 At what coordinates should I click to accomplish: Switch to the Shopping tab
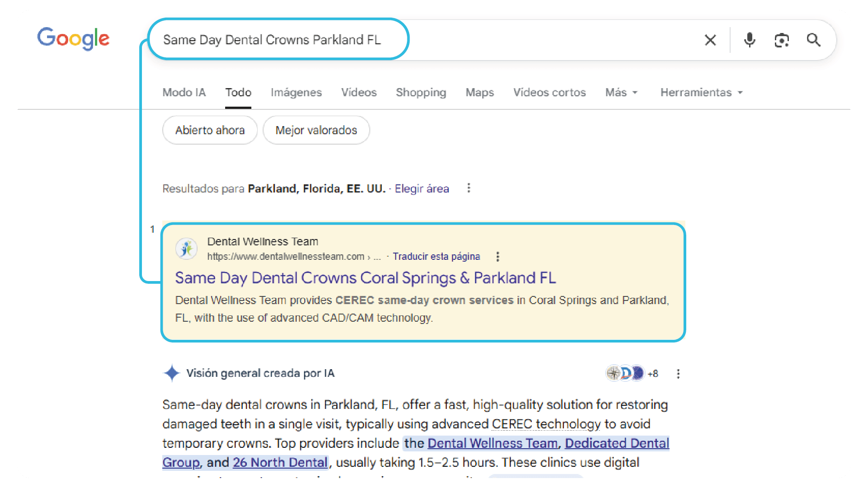click(421, 92)
